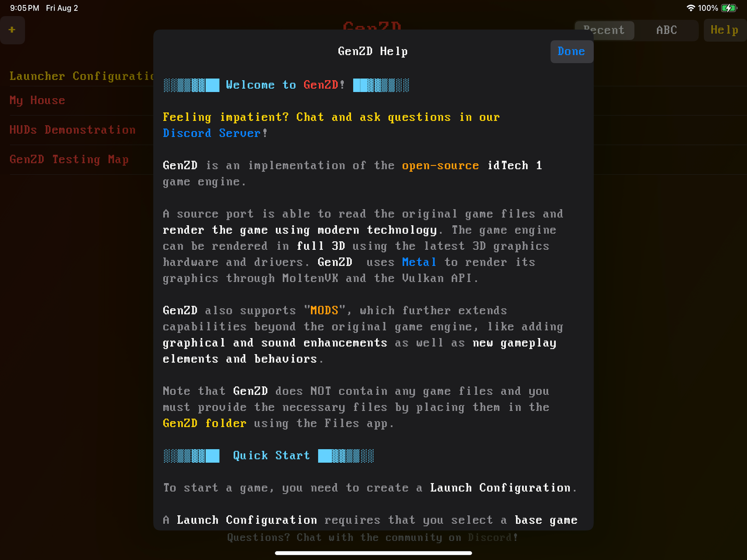Tap the 9:05 PM clock
The image size is (747, 560).
click(25, 8)
